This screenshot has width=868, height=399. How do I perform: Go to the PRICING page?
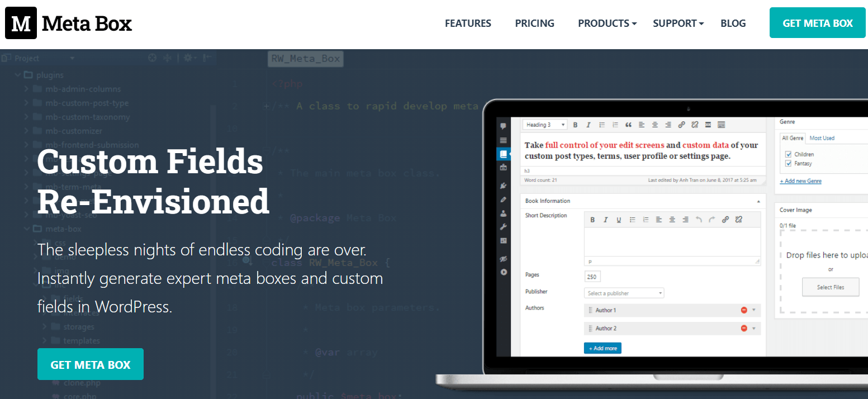pos(535,23)
